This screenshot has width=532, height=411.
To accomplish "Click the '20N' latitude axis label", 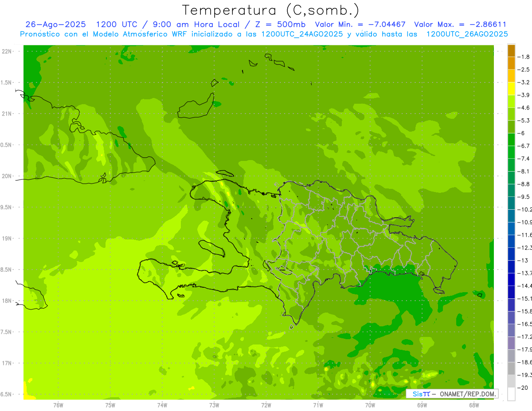I will coord(7,176).
